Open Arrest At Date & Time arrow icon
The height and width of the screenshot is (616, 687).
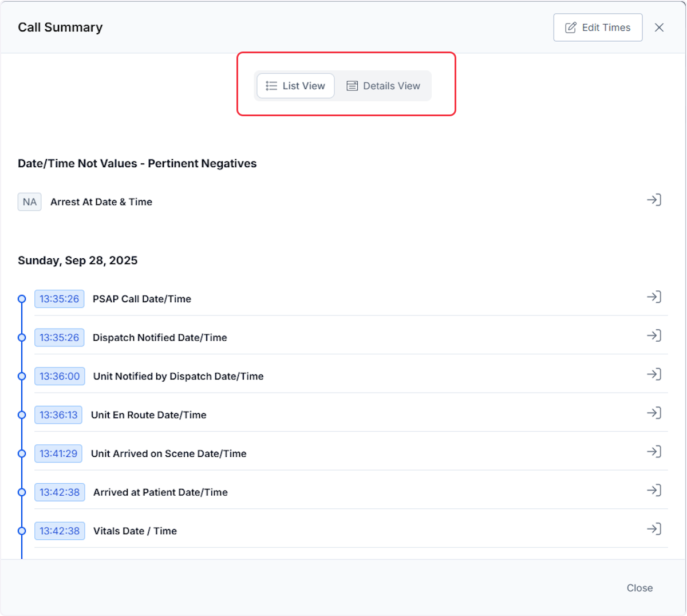click(654, 200)
